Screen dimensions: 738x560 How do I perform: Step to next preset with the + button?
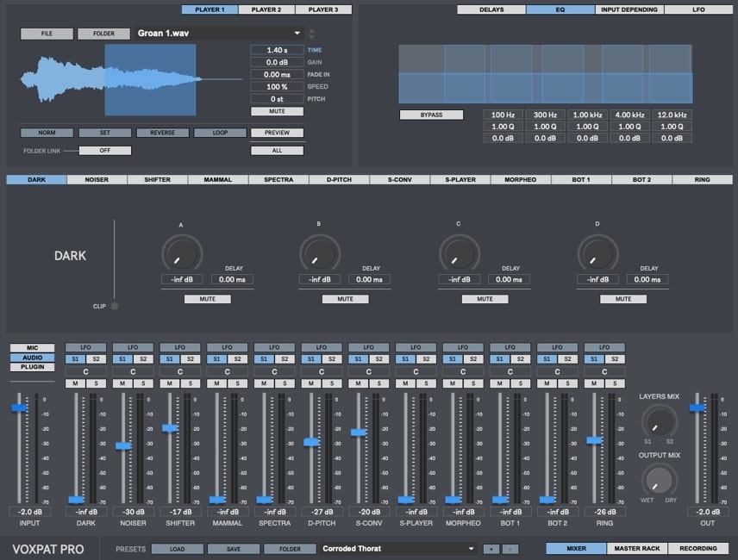[491, 548]
